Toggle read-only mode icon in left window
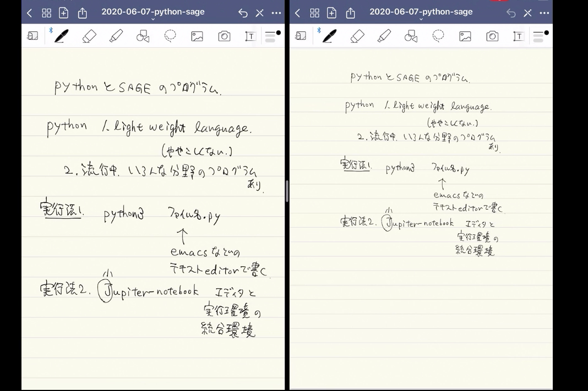The width and height of the screenshot is (588, 391). (33, 36)
